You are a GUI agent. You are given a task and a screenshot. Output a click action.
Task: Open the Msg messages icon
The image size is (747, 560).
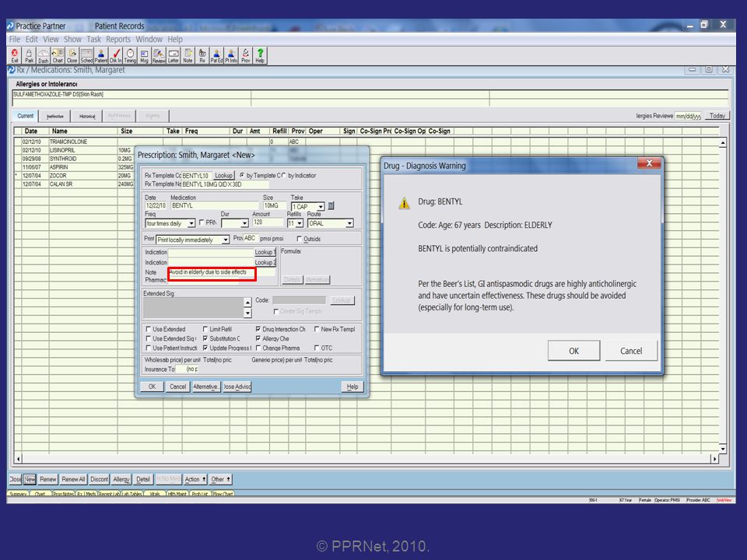[x=145, y=55]
